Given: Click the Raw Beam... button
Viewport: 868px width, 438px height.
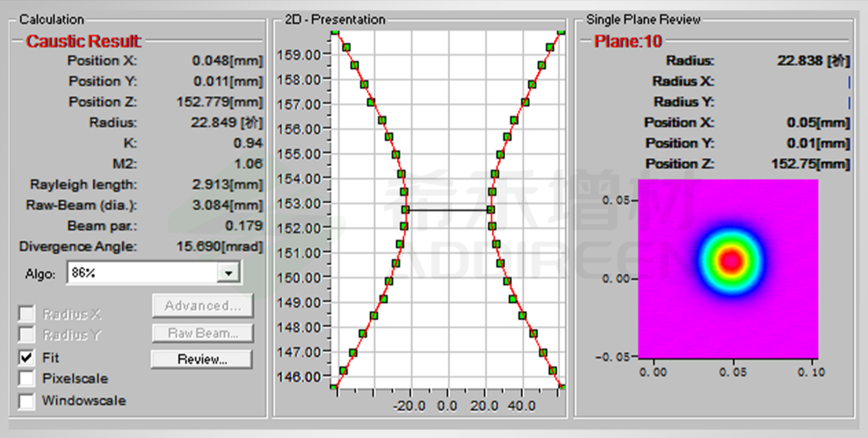Looking at the screenshot, I should (202, 334).
